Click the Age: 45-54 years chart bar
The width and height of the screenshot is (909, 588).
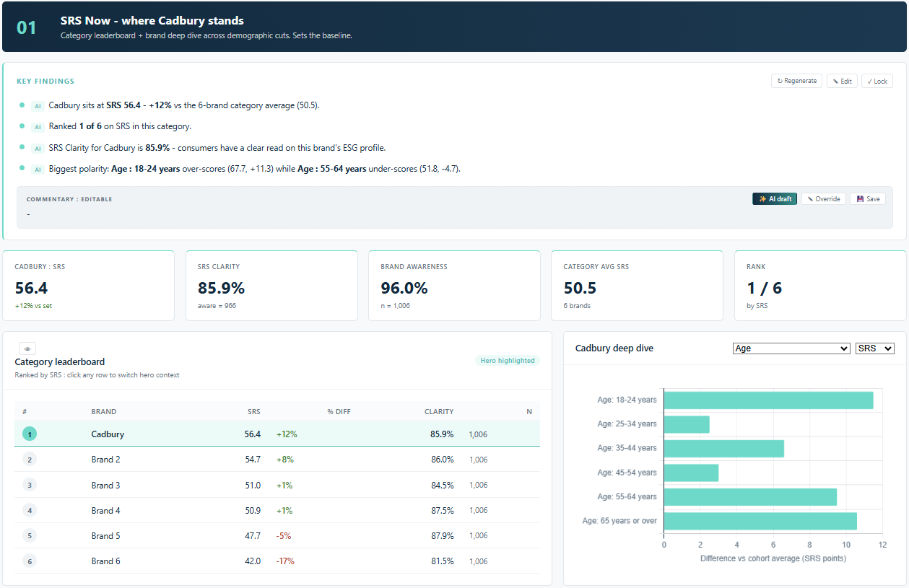pos(691,473)
